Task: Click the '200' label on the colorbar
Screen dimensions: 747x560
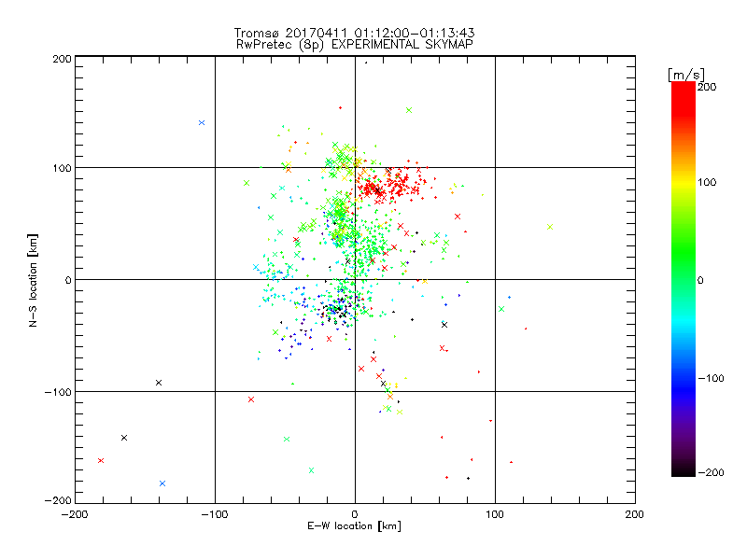Action: (x=707, y=87)
